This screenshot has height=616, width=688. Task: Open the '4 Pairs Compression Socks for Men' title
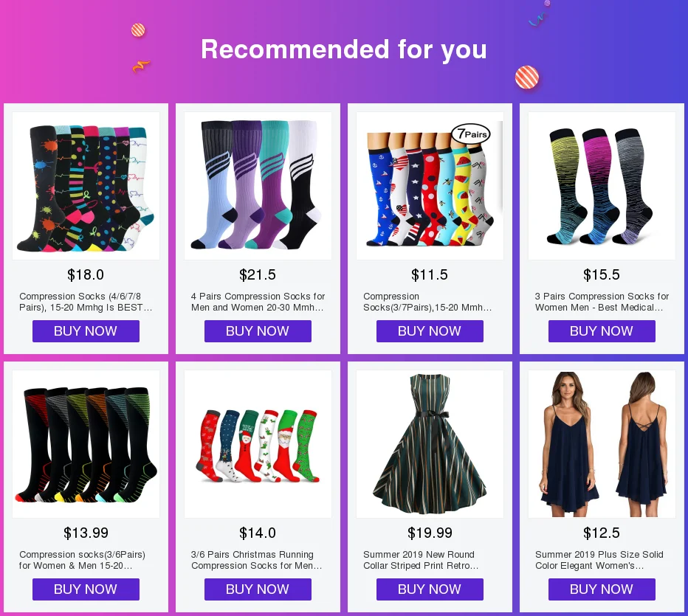[258, 302]
